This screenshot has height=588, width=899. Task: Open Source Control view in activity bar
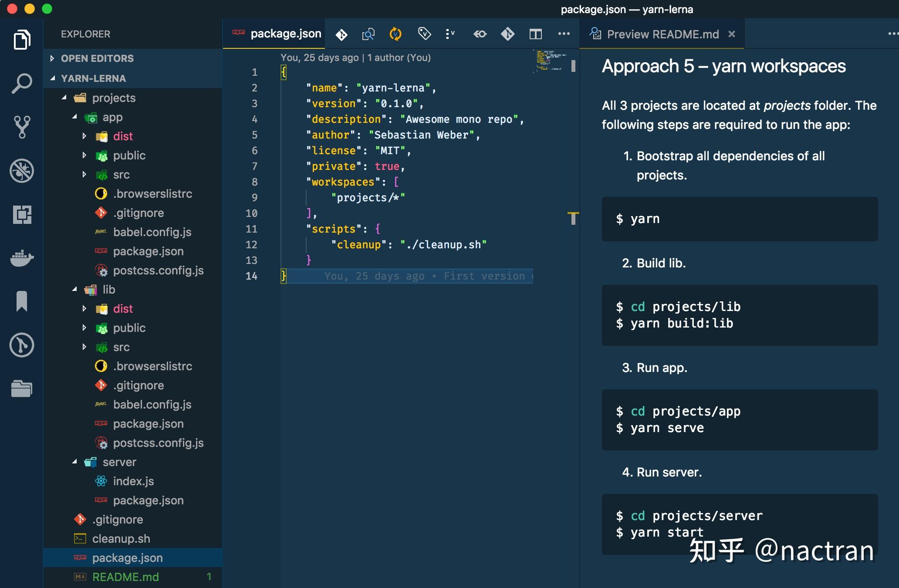click(21, 127)
